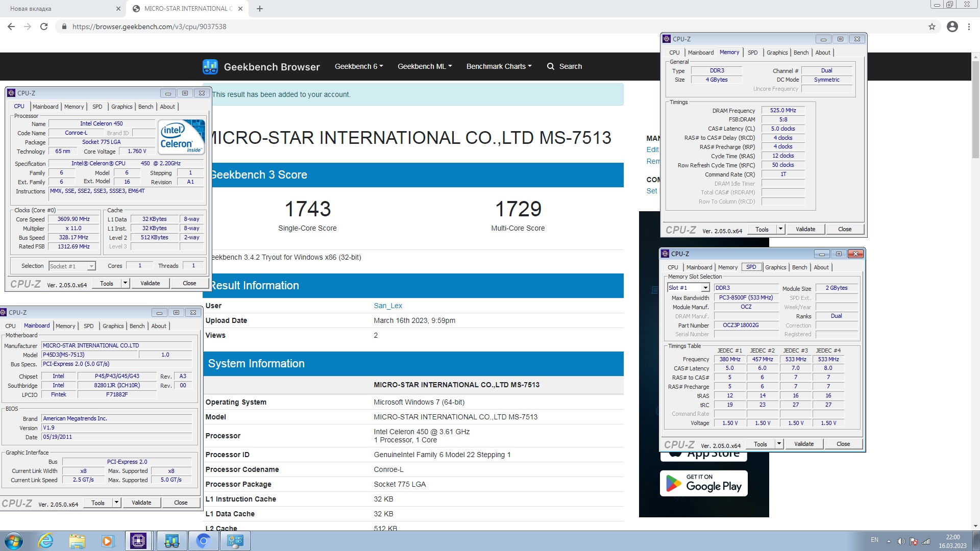This screenshot has height=551, width=980.
Task: Close the MICRO-STAR INTERNATIONAL tab
Action: click(241, 9)
